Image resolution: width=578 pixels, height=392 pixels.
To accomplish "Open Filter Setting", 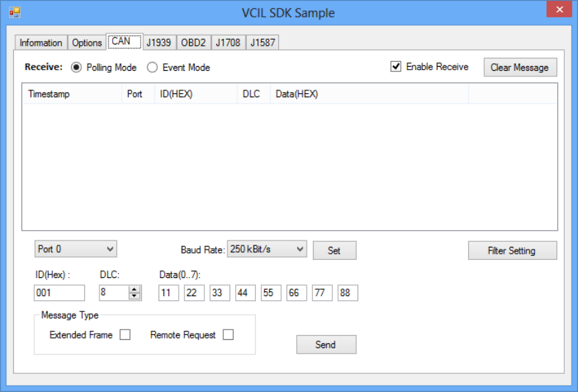I will pos(513,250).
